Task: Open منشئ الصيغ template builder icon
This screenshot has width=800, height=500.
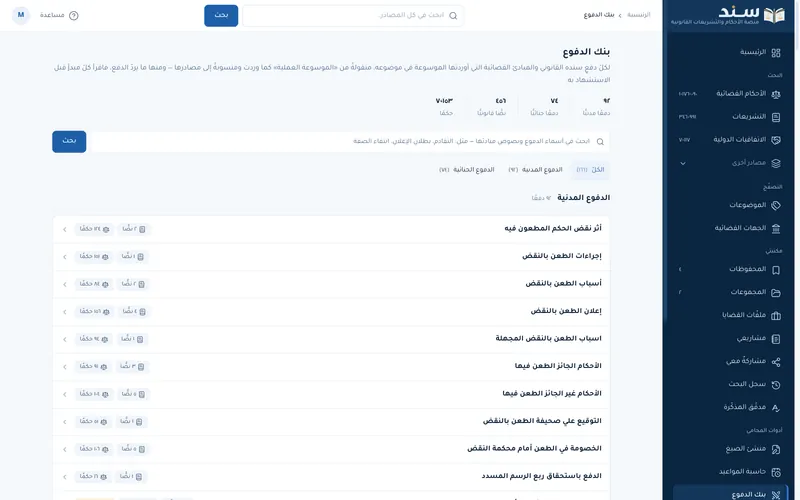Action: (x=776, y=449)
